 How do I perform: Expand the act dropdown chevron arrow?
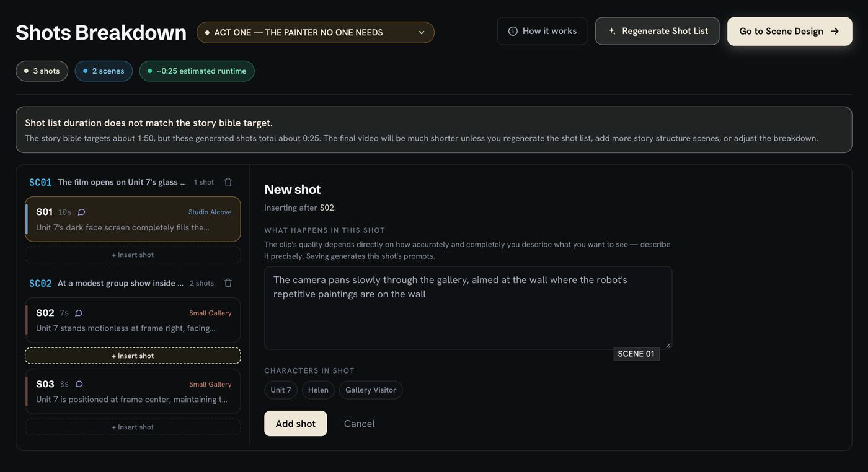point(422,33)
